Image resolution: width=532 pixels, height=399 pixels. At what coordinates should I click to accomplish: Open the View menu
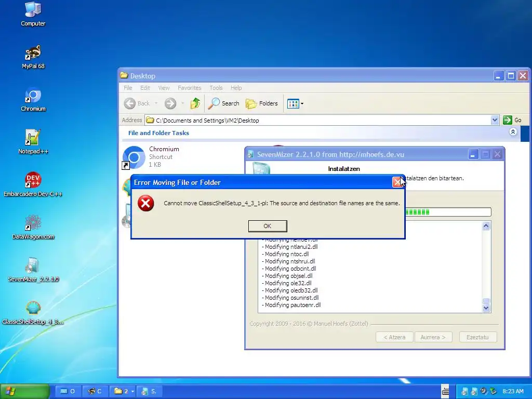(164, 88)
